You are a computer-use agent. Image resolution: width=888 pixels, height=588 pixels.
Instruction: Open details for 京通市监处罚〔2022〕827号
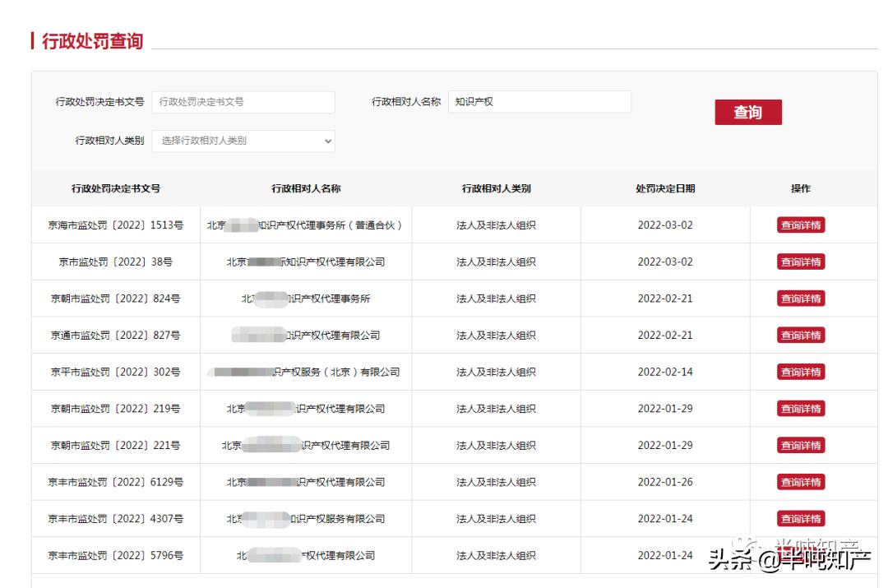800,335
